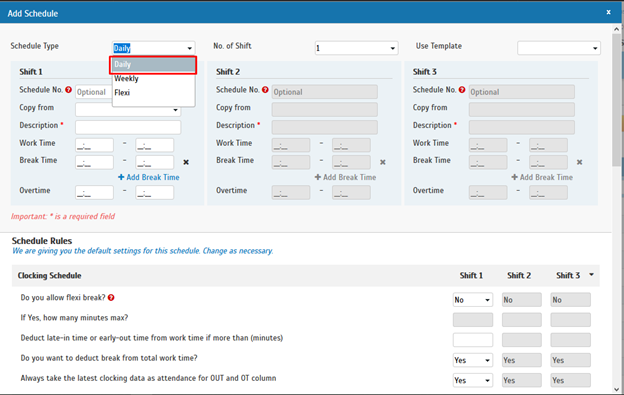Click Shift 3 Schedule No. help icon

(x=462, y=90)
